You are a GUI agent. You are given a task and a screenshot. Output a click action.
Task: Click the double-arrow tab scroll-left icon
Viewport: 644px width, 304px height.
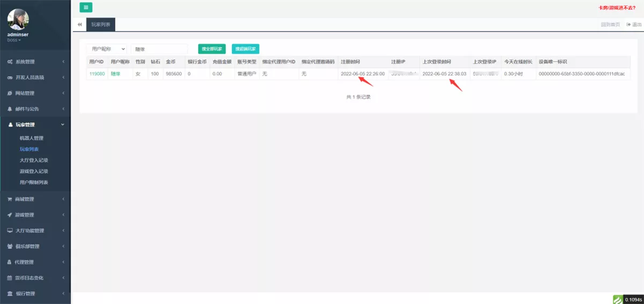[x=79, y=25]
